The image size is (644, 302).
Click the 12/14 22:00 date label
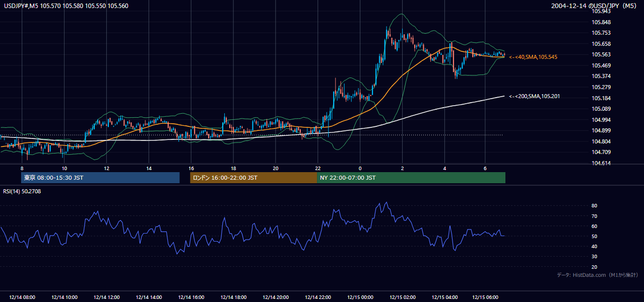[x=318, y=297]
